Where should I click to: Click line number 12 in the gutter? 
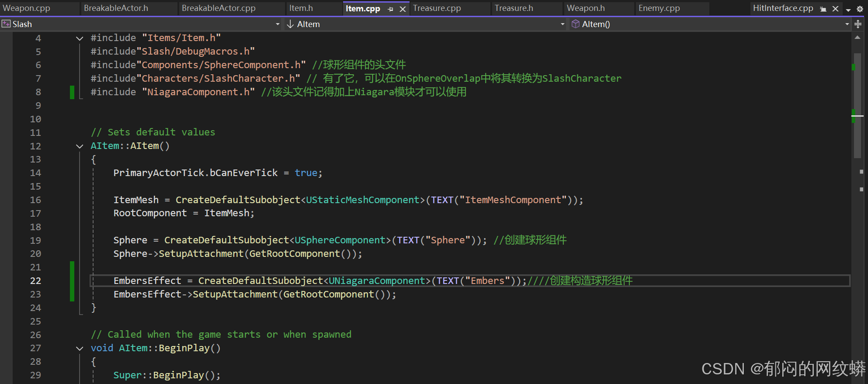click(35, 146)
